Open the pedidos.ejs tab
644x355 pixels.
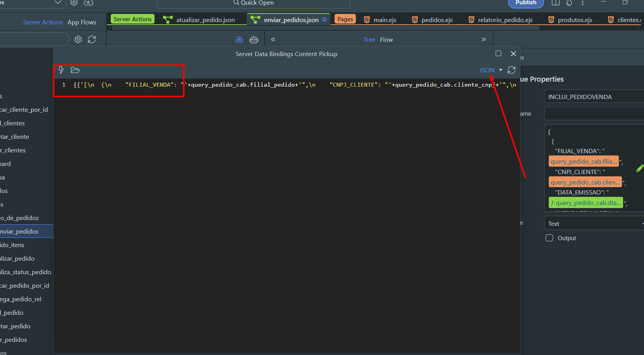coord(436,20)
